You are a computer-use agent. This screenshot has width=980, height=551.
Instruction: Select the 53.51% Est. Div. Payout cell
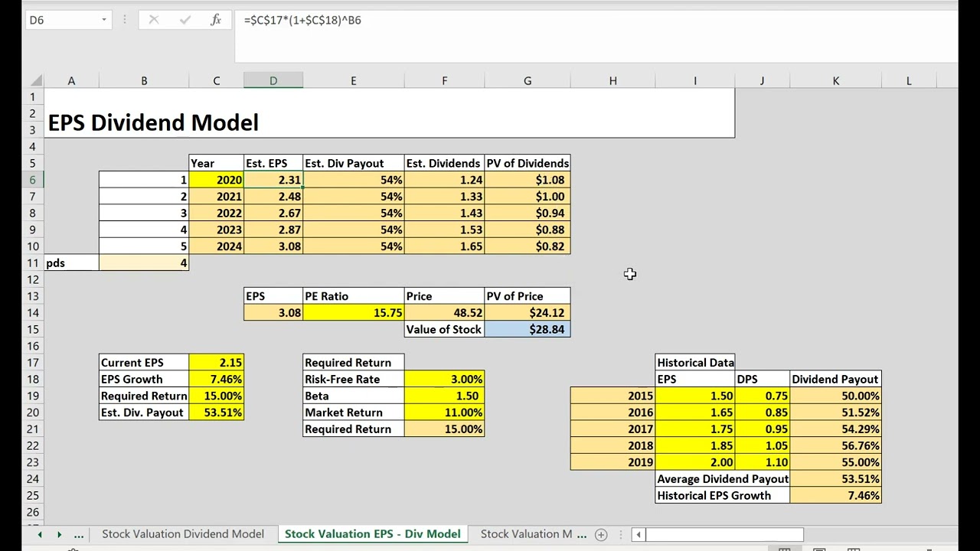217,412
